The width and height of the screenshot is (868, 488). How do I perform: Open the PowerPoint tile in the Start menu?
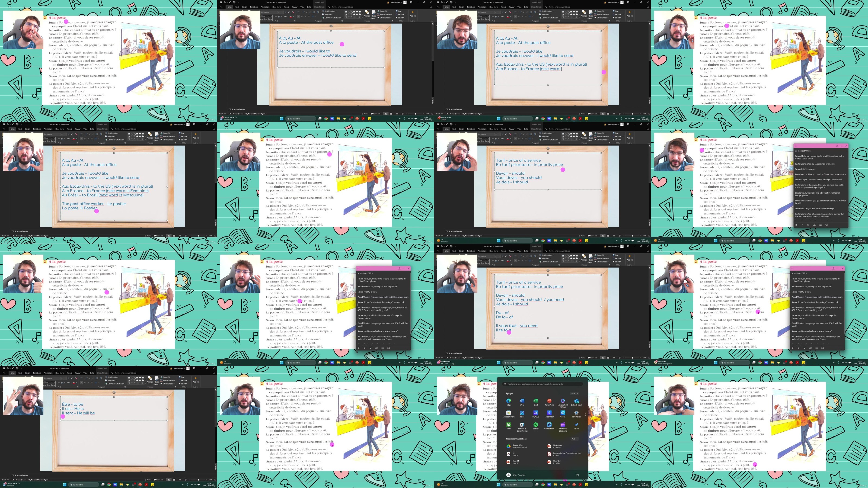coord(549,402)
